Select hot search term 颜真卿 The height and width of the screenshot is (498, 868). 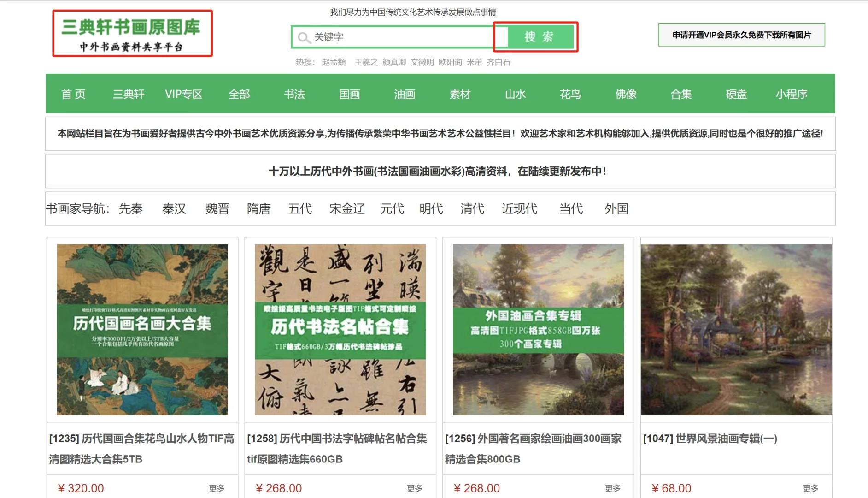point(394,62)
